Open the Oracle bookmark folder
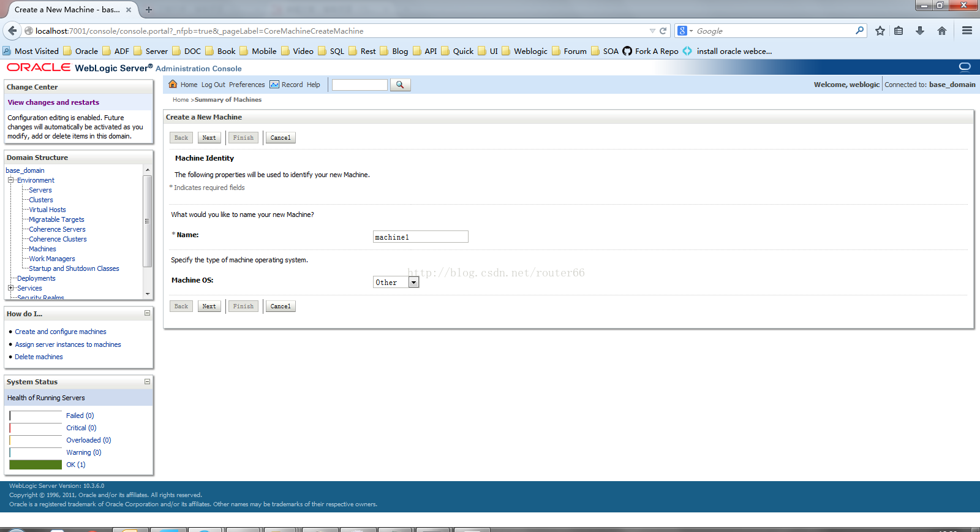Image resolution: width=980 pixels, height=532 pixels. pos(81,51)
